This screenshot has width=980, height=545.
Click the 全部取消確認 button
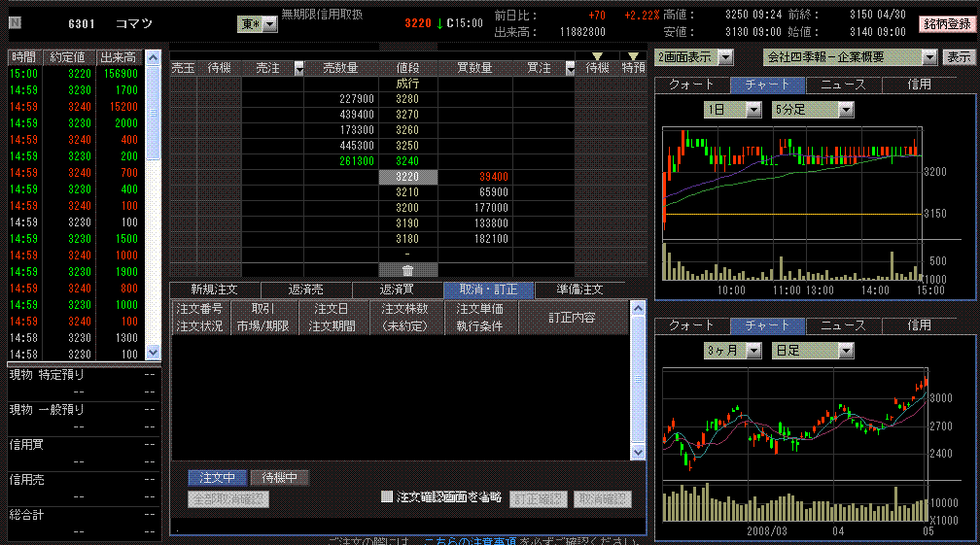(x=228, y=499)
